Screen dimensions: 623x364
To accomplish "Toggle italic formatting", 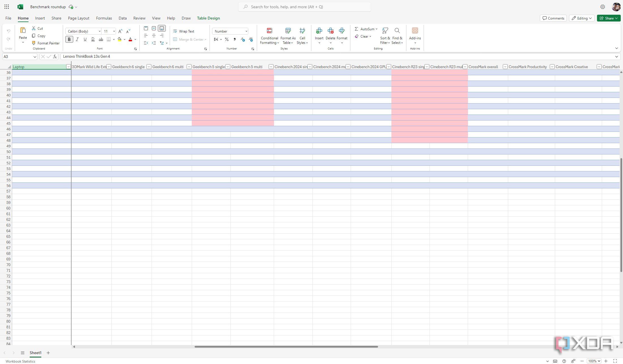I will point(77,39).
